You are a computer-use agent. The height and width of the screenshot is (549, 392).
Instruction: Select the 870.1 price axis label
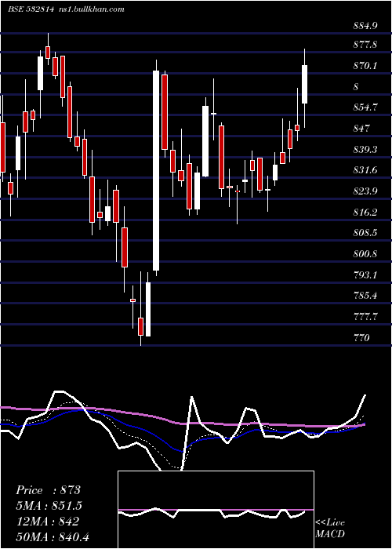point(365,65)
